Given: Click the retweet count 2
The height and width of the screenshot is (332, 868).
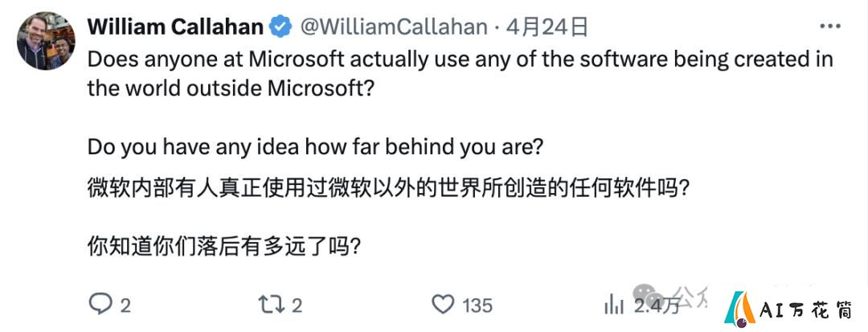Looking at the screenshot, I should click(x=297, y=305).
